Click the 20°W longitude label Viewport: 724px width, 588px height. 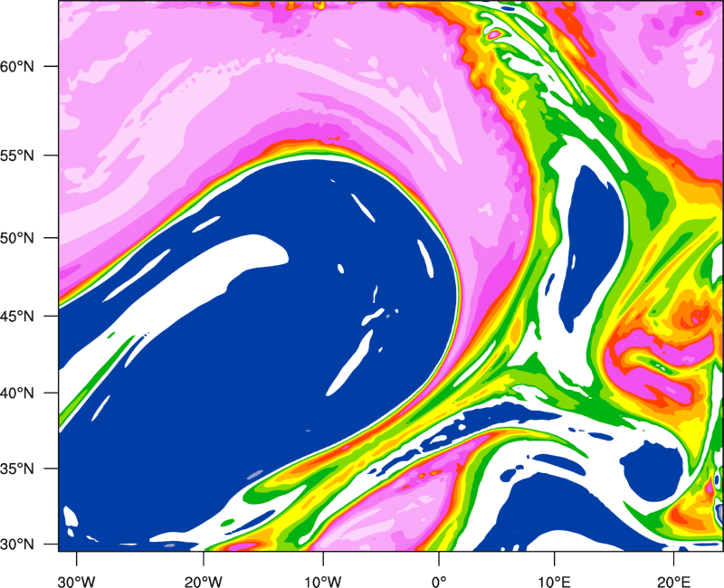click(203, 582)
